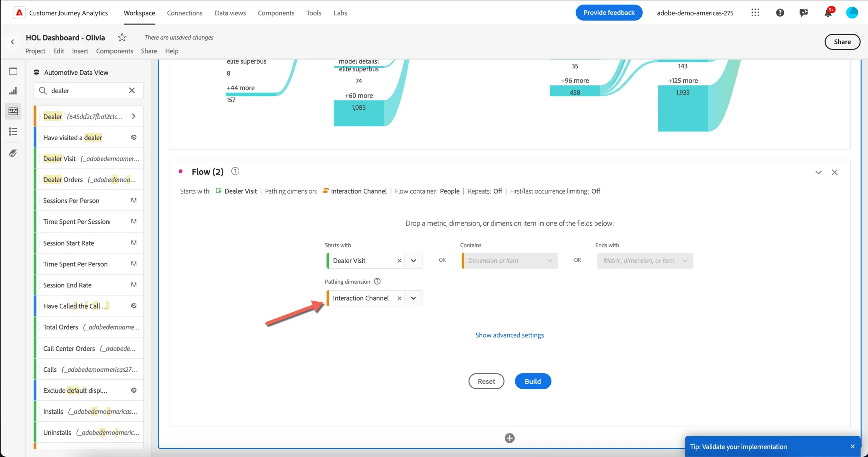Image resolution: width=868 pixels, height=457 pixels.
Task: Collapse the Flow (2) panel chevron
Action: point(819,172)
